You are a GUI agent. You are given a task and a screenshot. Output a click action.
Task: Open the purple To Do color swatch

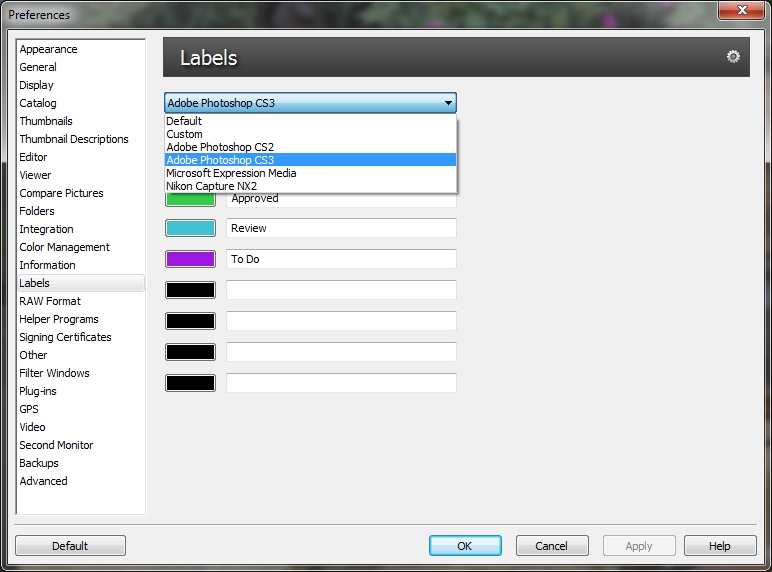191,259
